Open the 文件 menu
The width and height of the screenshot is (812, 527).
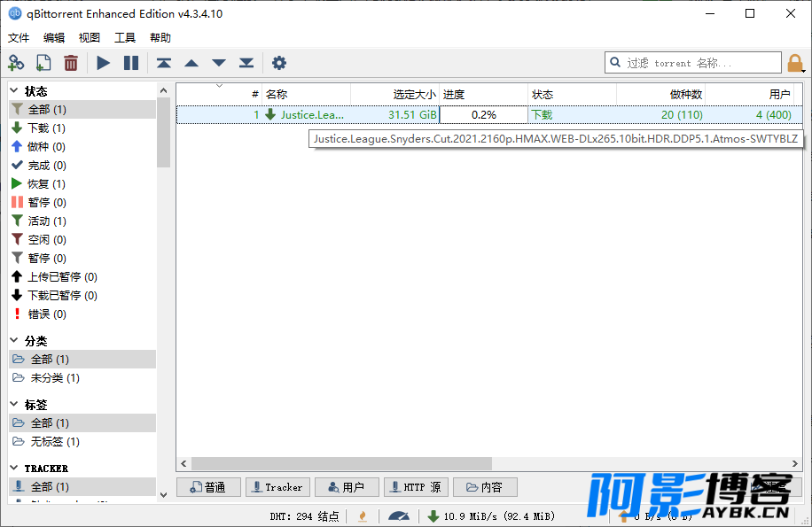(19, 38)
